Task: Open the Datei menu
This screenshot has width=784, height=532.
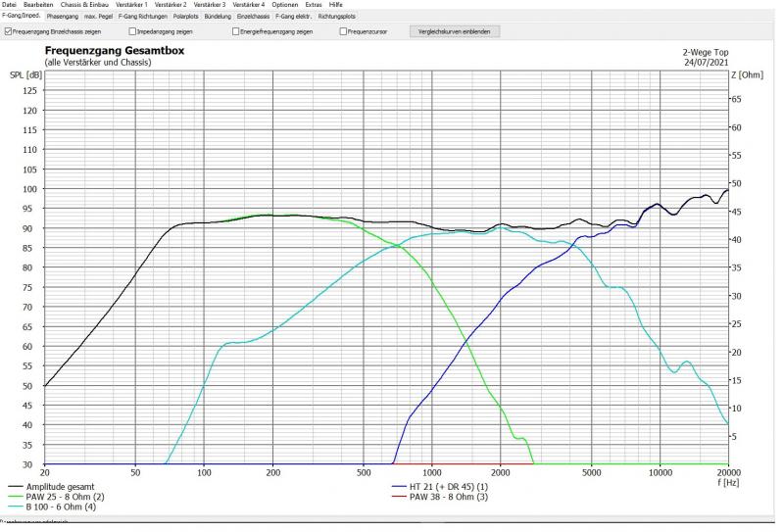Action: [x=10, y=5]
